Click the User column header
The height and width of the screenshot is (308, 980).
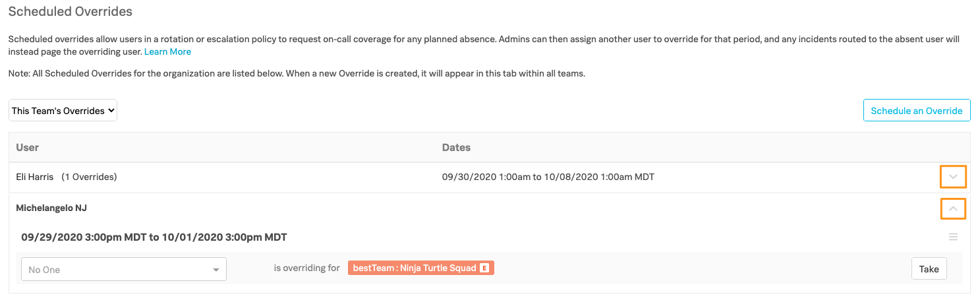tap(28, 148)
